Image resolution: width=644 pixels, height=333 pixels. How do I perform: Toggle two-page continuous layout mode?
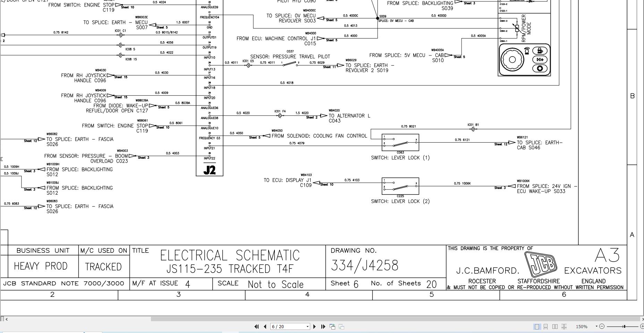click(565, 326)
